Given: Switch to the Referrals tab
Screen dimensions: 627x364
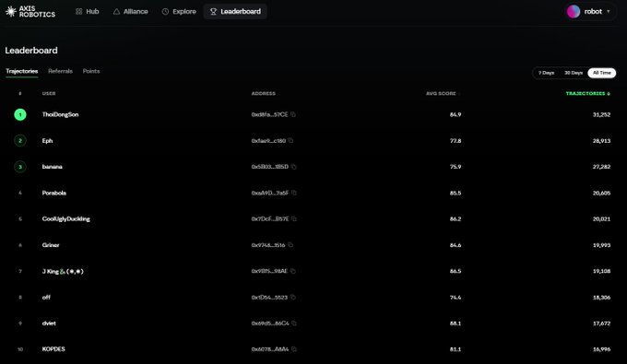Looking at the screenshot, I should (x=60, y=71).
